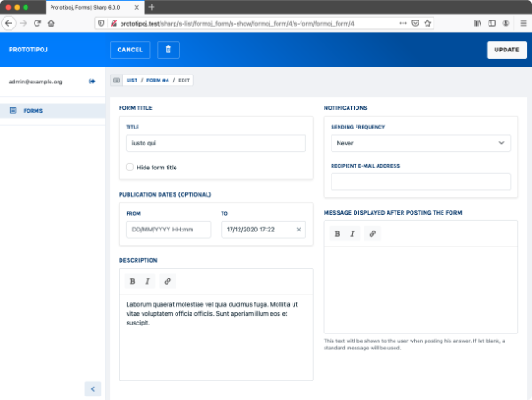This screenshot has width=532, height=400.
Task: Click the Notifications heading
Action: click(346, 108)
